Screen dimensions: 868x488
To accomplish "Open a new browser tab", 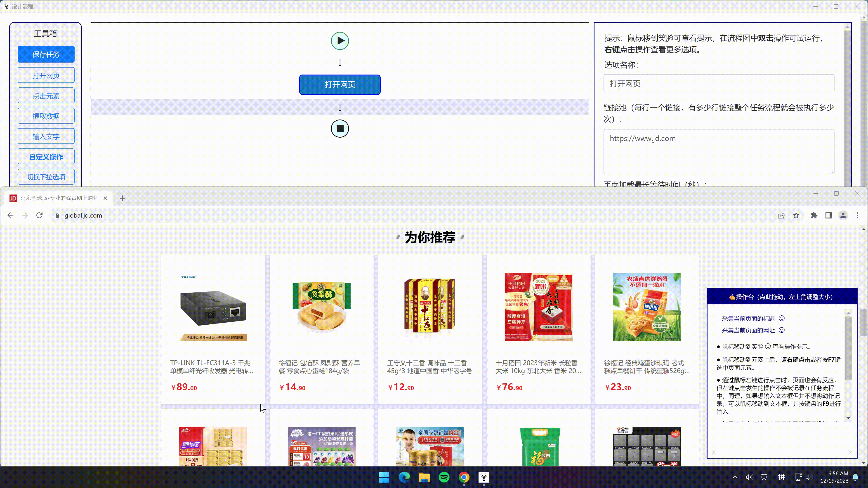I will tap(122, 198).
